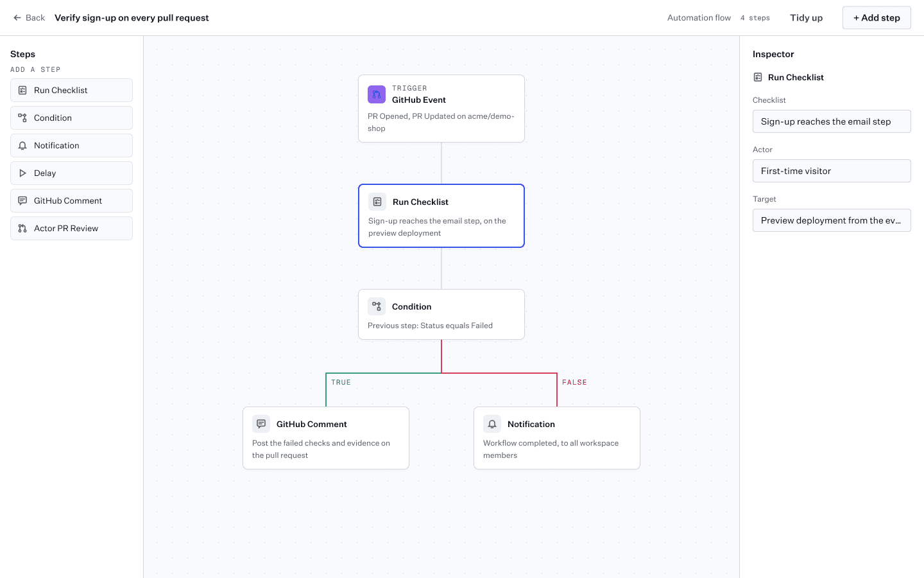Open the Target field showing Preview deployment
Viewport: 924px width, 578px height.
coord(832,220)
